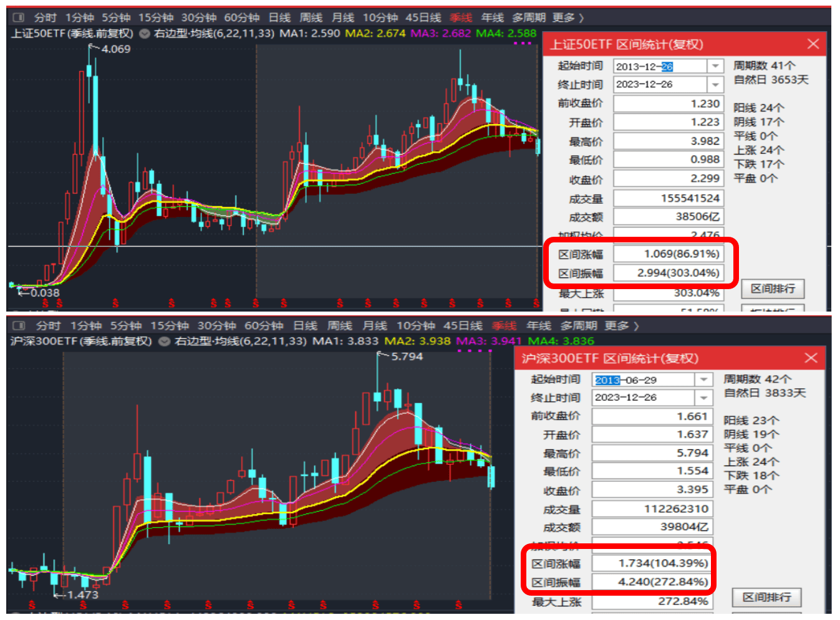Click 成交额 value 38506亿
This screenshot has height=620, width=840.
point(668,216)
